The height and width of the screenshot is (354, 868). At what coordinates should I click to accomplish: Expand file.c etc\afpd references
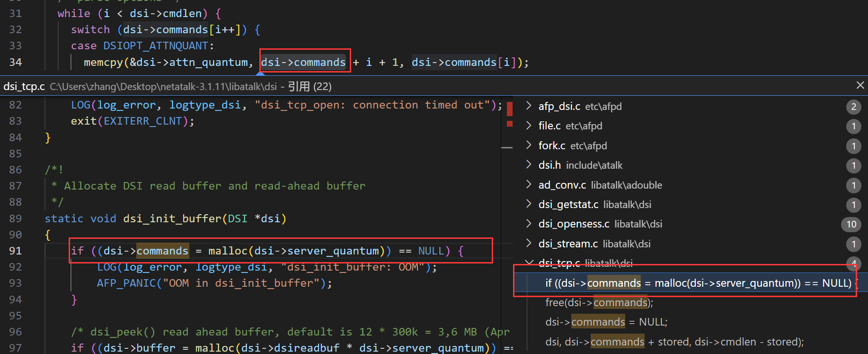point(529,126)
